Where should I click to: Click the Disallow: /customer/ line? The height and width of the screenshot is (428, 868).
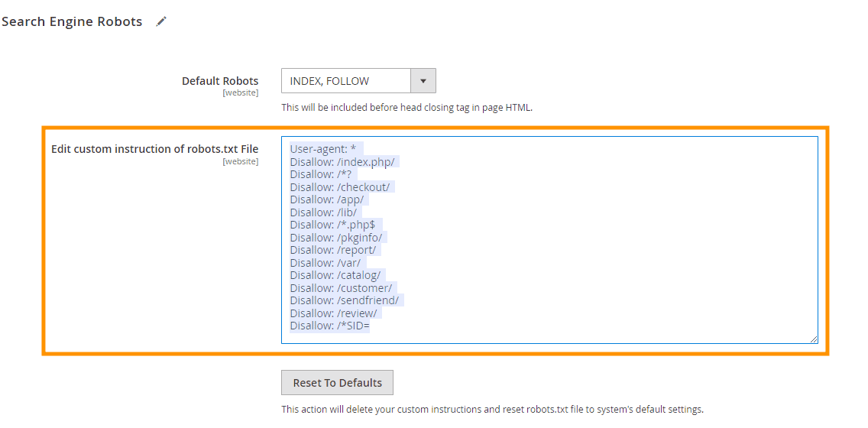coord(341,288)
